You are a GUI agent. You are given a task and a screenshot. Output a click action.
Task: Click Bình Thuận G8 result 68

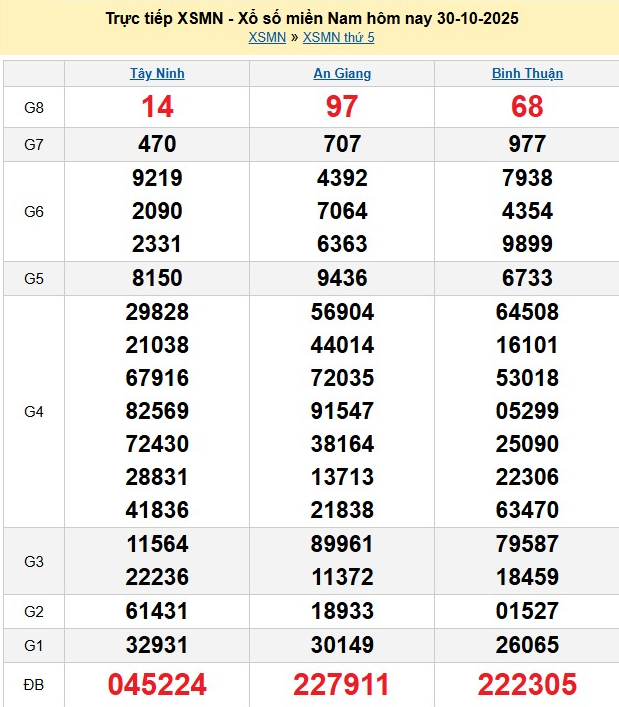[x=527, y=107]
